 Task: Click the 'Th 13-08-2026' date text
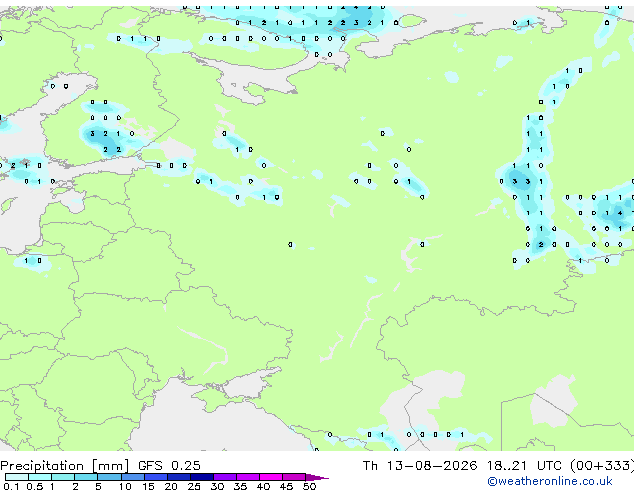420,466
